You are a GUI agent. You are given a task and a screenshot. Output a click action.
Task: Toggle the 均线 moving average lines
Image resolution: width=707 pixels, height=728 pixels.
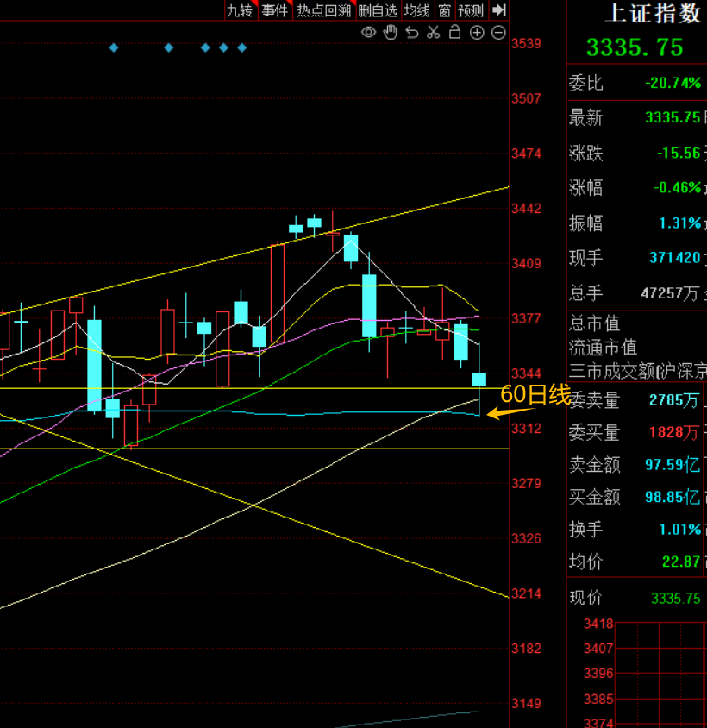(417, 10)
